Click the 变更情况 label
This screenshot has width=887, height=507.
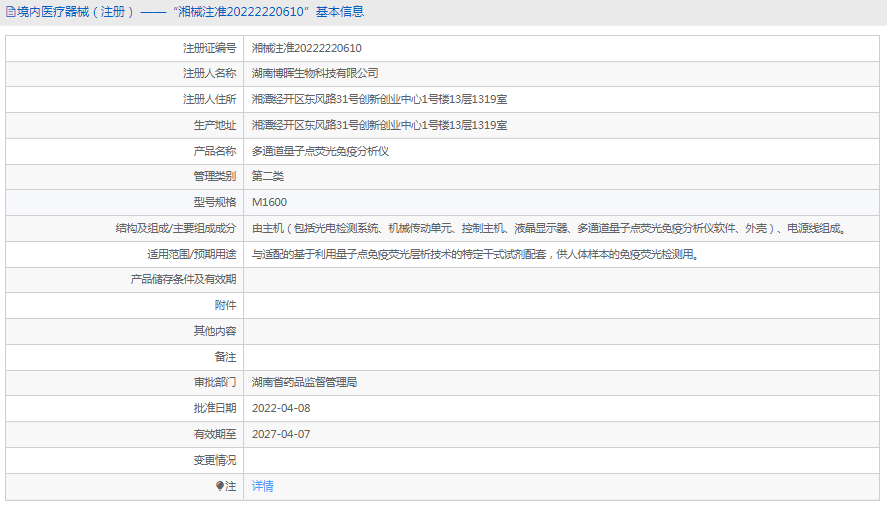coord(215,461)
